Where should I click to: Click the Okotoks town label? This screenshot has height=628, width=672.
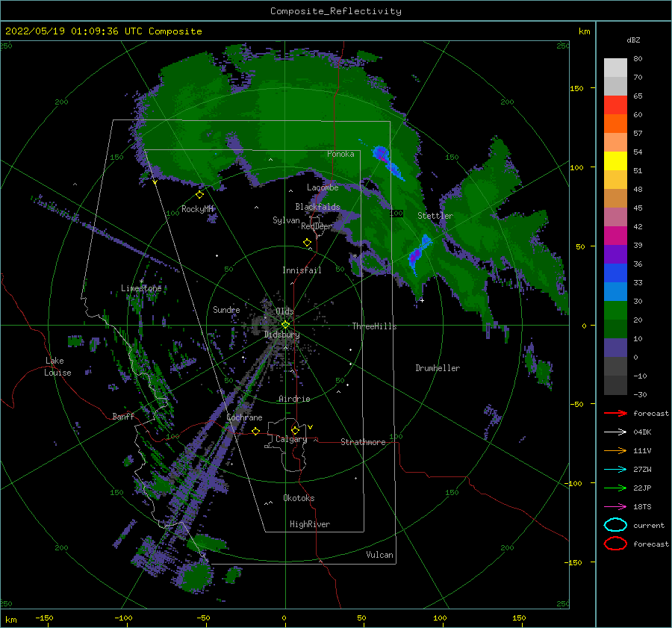299,498
